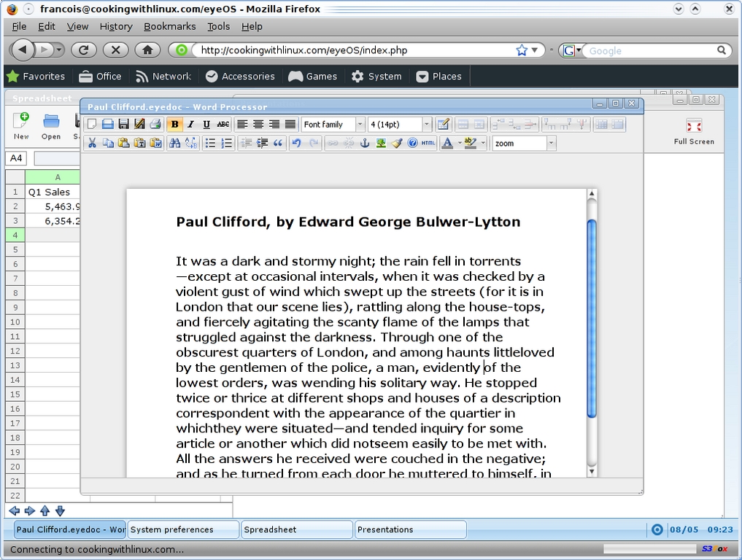
Task: Undo the last edit
Action: tap(296, 143)
